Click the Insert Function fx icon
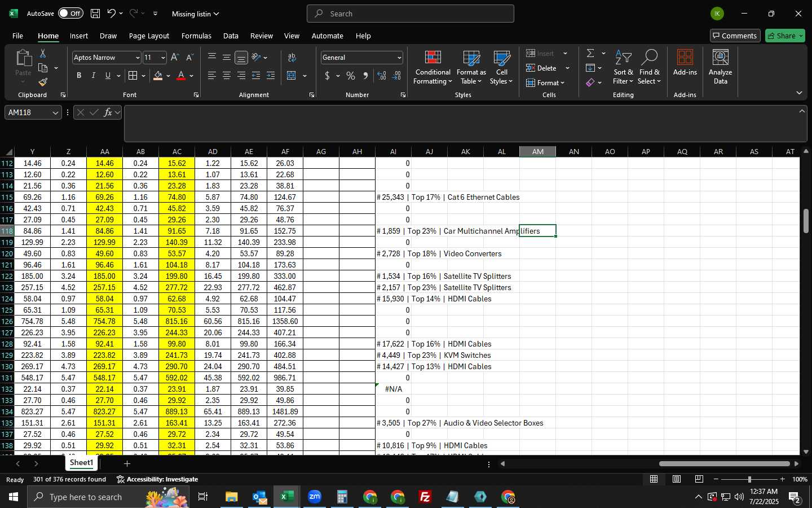Viewport: 812px width, 508px height. coord(108,113)
